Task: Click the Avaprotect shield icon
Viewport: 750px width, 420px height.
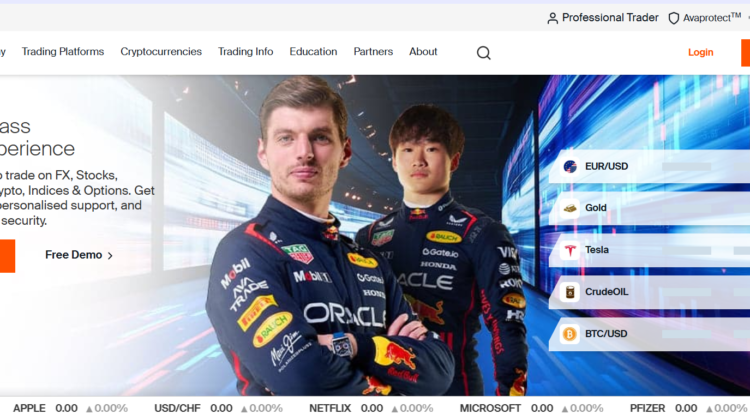Action: (674, 18)
